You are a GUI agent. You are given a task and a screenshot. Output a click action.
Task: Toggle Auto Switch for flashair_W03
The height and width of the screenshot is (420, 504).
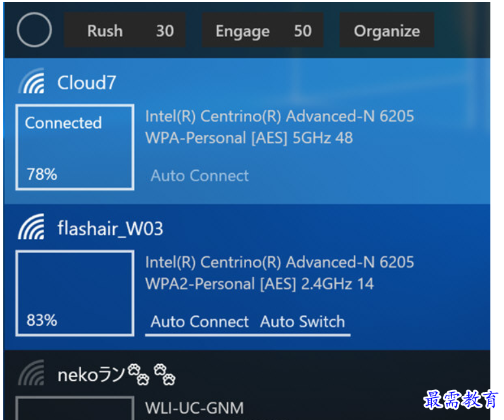(x=303, y=321)
